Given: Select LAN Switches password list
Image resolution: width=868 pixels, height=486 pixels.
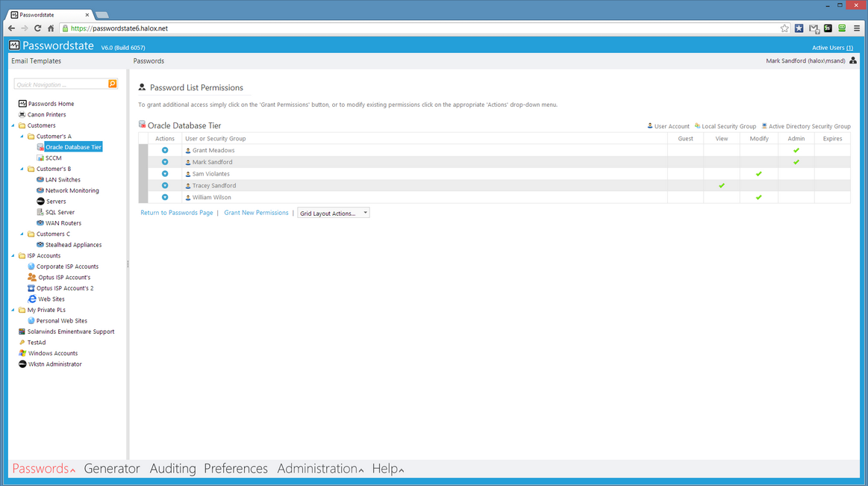Looking at the screenshot, I should click(x=63, y=180).
